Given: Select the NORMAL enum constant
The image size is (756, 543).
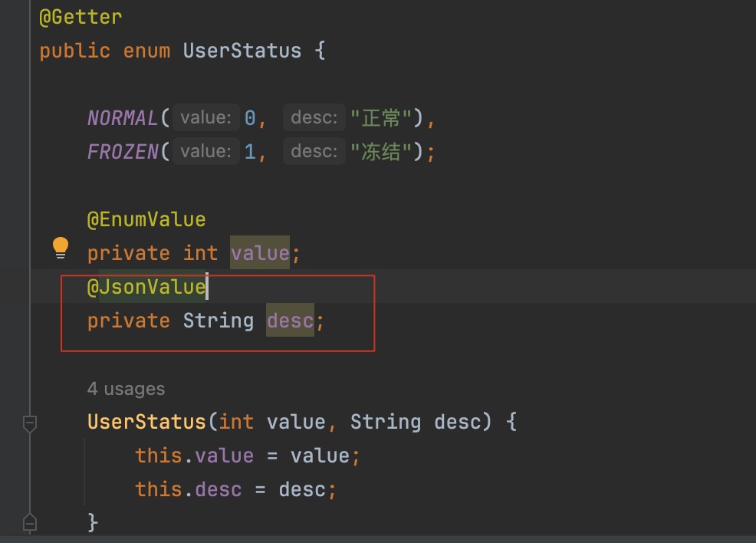Looking at the screenshot, I should 122,118.
